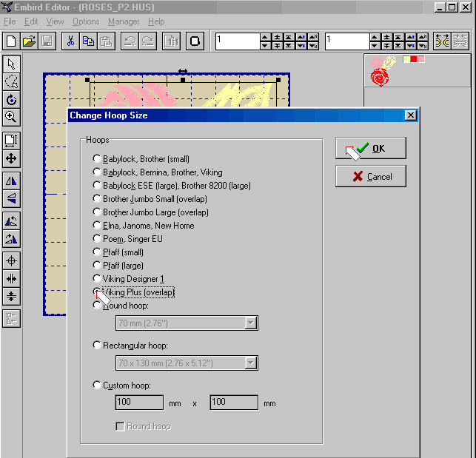Choose Poem, Singer EU hoop
The image size is (476, 458).
[x=128, y=239]
